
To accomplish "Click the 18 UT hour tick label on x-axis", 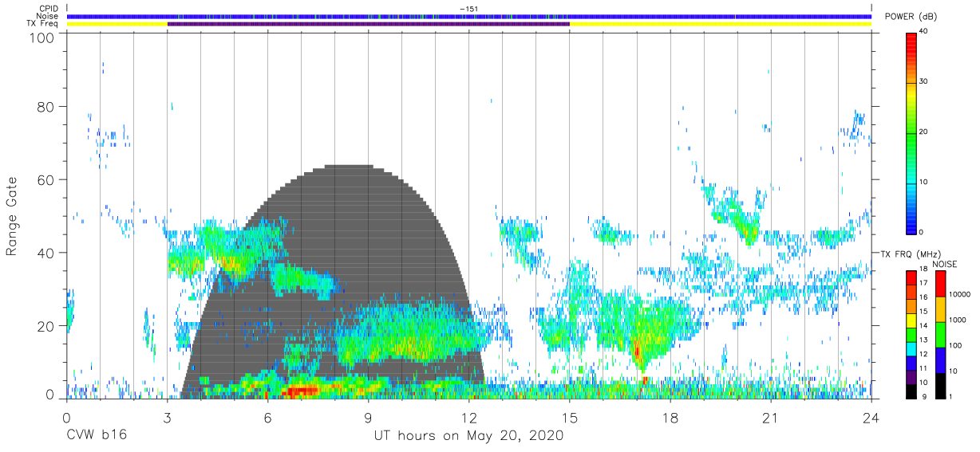I will click(x=670, y=417).
